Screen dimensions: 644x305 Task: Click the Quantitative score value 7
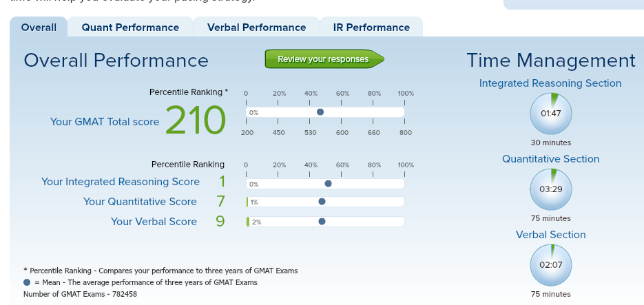[221, 202]
